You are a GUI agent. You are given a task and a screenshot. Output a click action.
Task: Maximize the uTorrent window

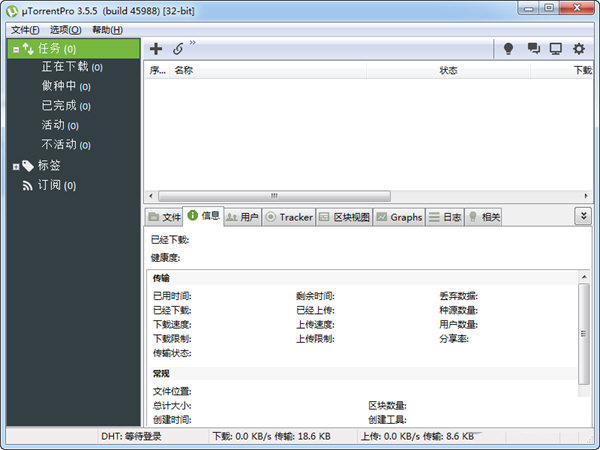click(x=549, y=8)
